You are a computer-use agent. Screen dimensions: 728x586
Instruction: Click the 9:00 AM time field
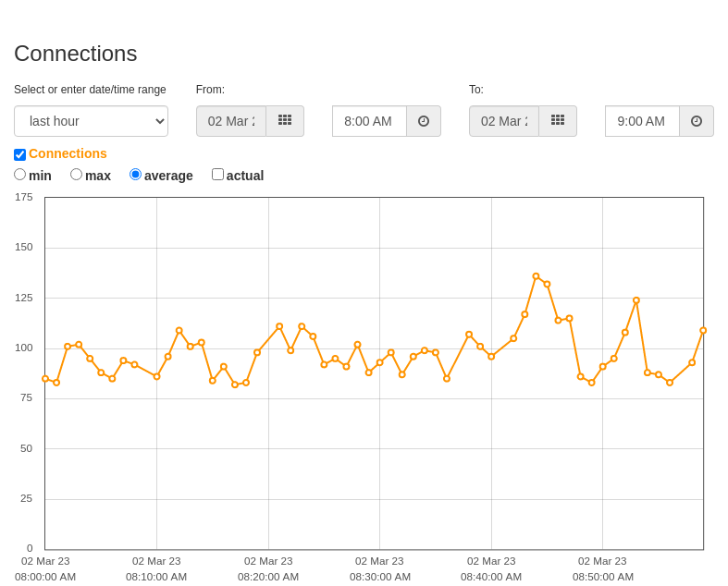click(x=643, y=121)
